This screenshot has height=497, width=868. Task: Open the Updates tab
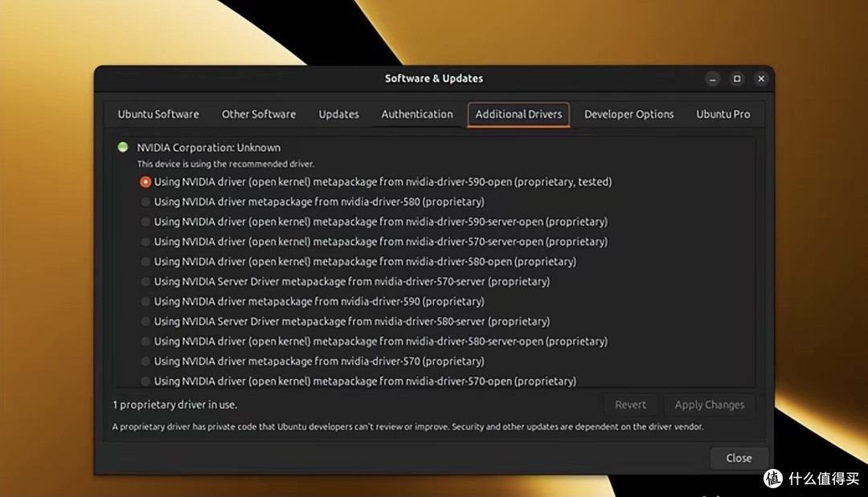(338, 114)
